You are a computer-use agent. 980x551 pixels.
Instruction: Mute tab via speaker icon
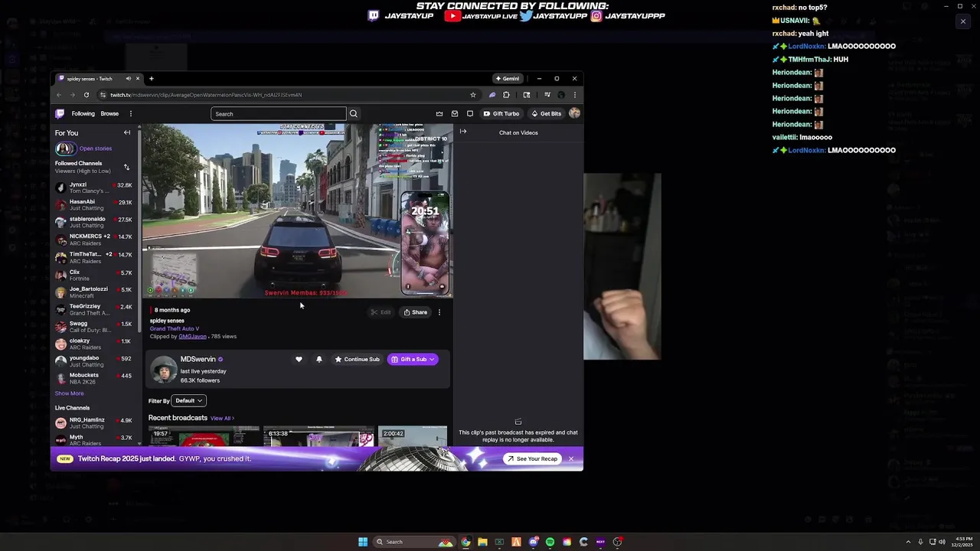128,78
